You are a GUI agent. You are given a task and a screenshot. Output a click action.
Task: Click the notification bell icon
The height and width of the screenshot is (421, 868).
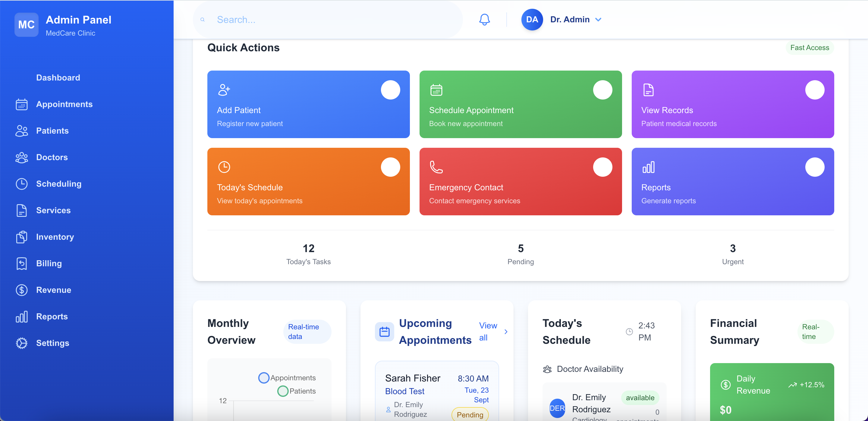(x=484, y=19)
